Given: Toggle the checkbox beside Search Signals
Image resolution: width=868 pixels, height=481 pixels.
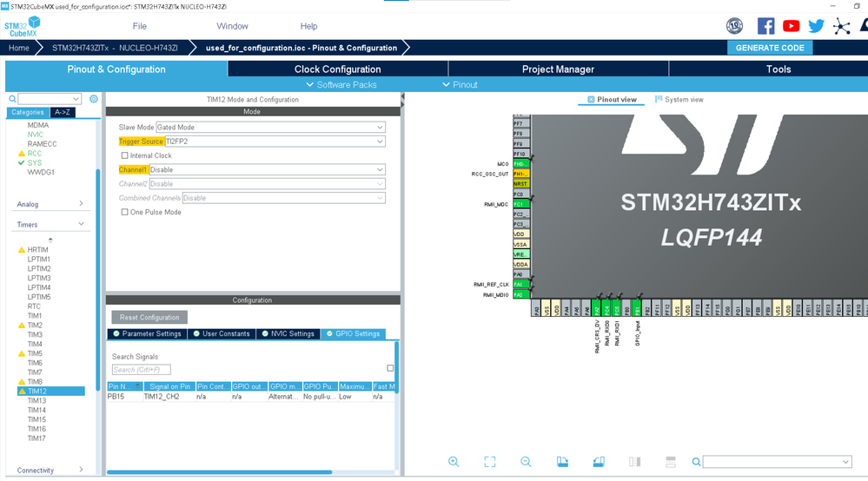Looking at the screenshot, I should click(390, 368).
